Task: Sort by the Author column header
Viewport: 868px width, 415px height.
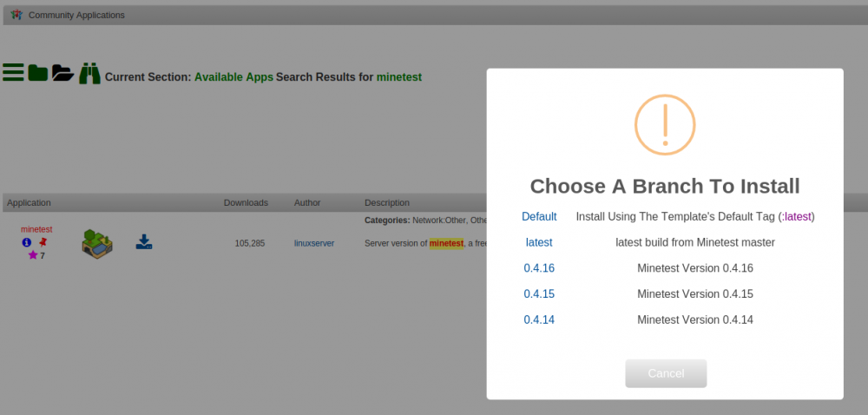Action: (x=307, y=202)
